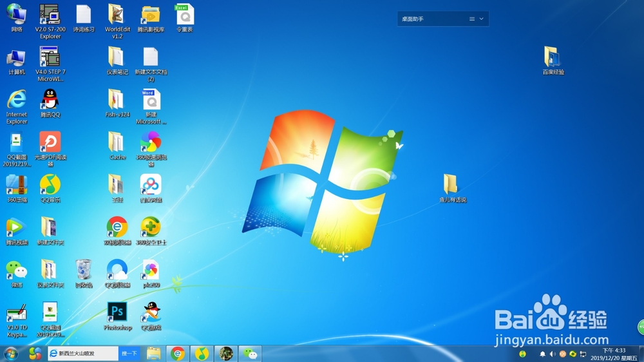Open the 桌面助手 menu lines icon
This screenshot has width=644, height=362.
tap(472, 19)
